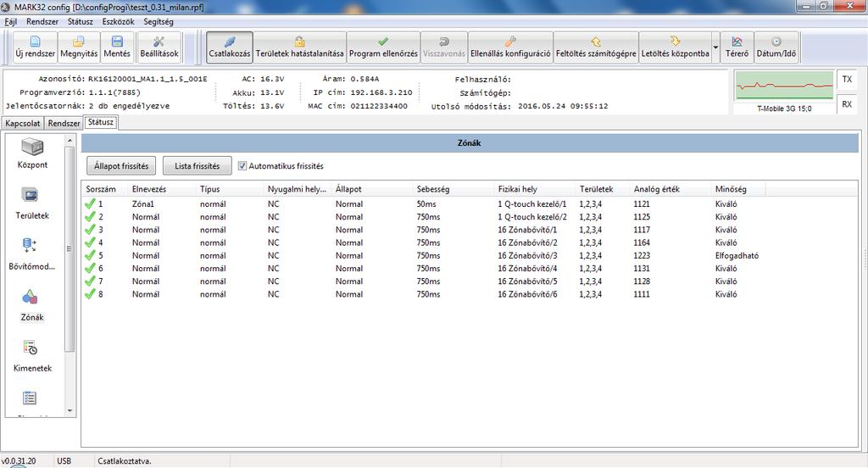Open the Segítség menu
The height and width of the screenshot is (468, 868).
click(x=159, y=21)
